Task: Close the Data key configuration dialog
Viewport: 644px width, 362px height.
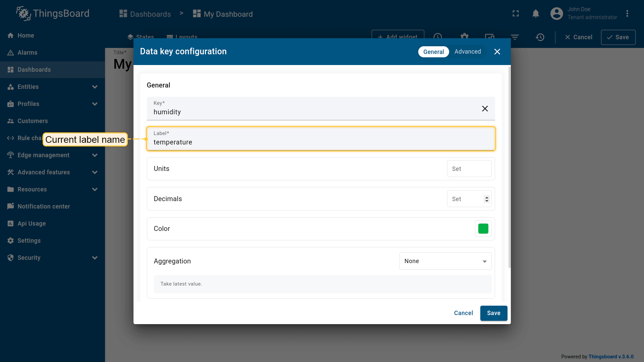Action: click(497, 52)
